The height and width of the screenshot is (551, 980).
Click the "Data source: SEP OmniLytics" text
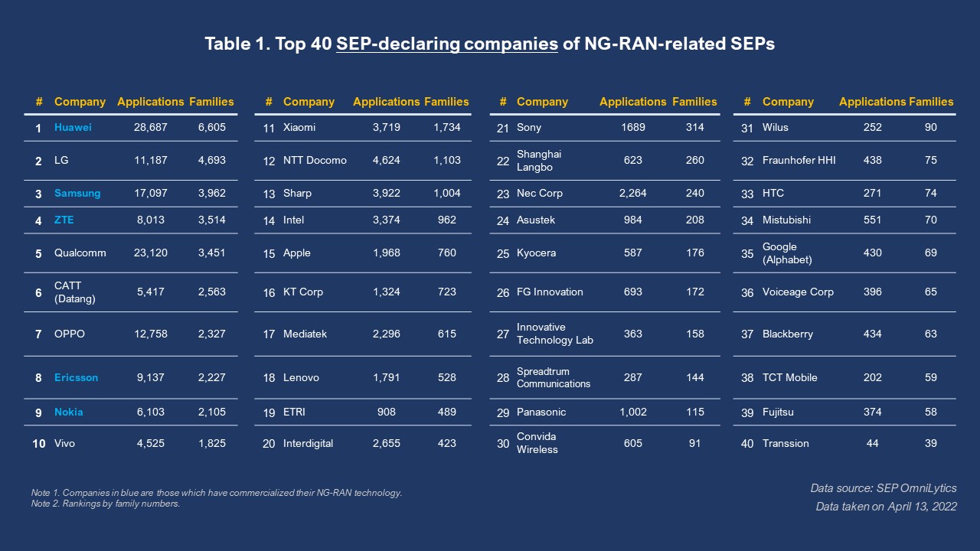[x=884, y=488]
